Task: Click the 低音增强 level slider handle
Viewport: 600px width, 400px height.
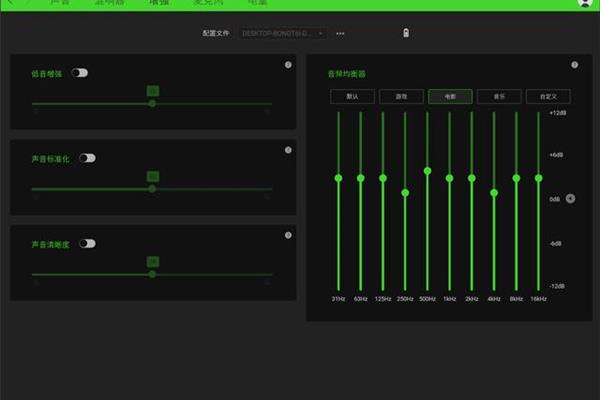Action: coord(152,103)
